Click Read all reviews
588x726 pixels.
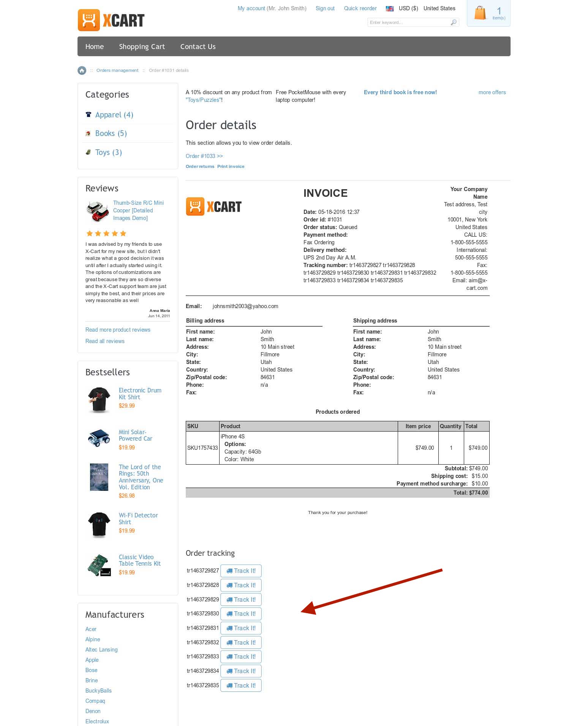click(x=105, y=341)
